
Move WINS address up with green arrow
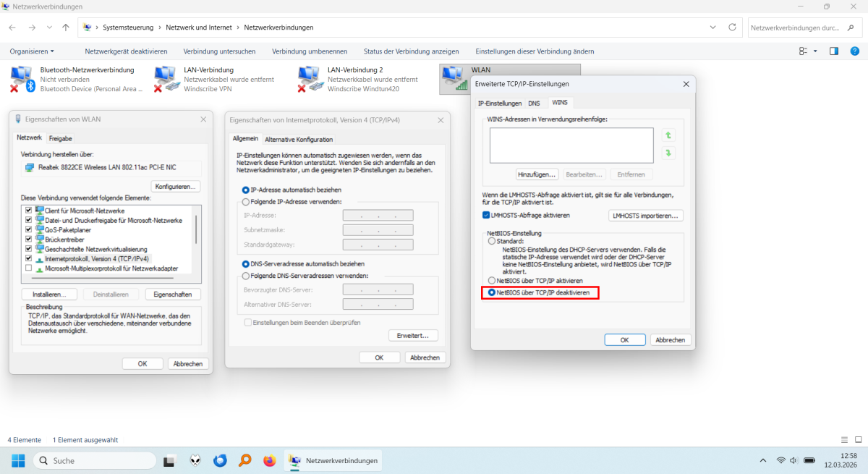pos(668,135)
